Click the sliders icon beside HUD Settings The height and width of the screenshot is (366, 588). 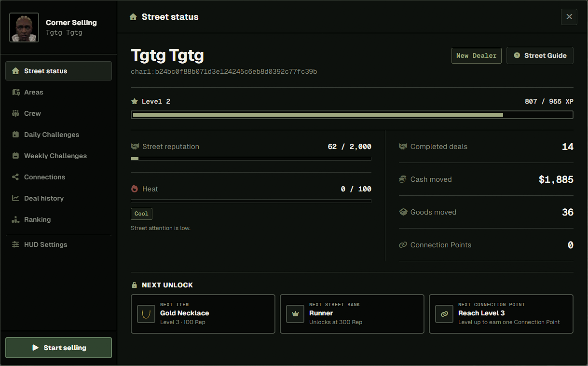(15, 244)
